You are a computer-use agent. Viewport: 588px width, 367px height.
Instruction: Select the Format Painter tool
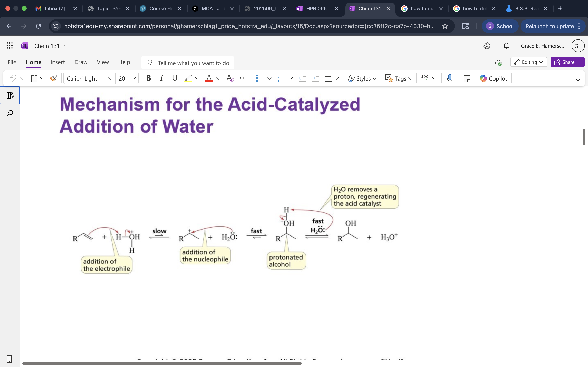[x=53, y=78]
